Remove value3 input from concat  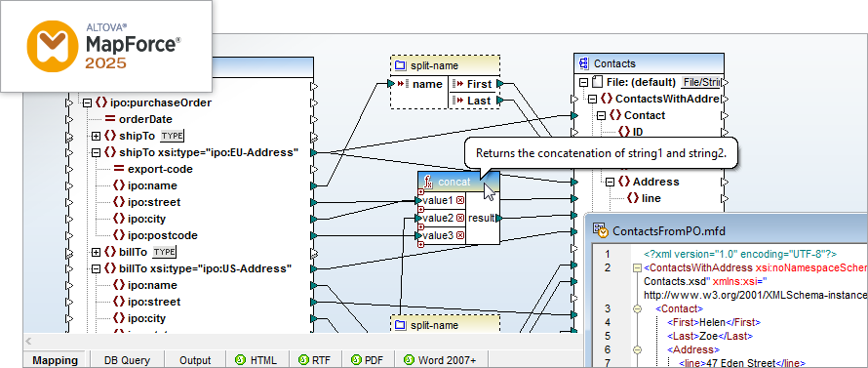click(x=460, y=235)
